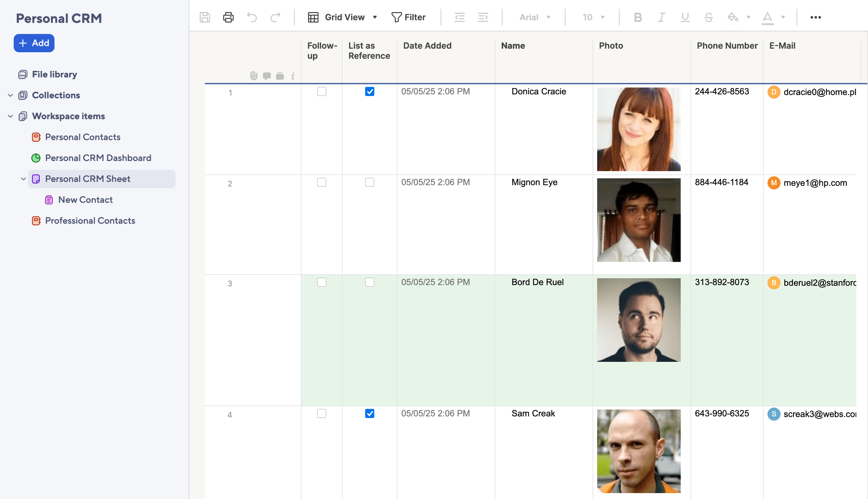Open the font color picker

768,17
